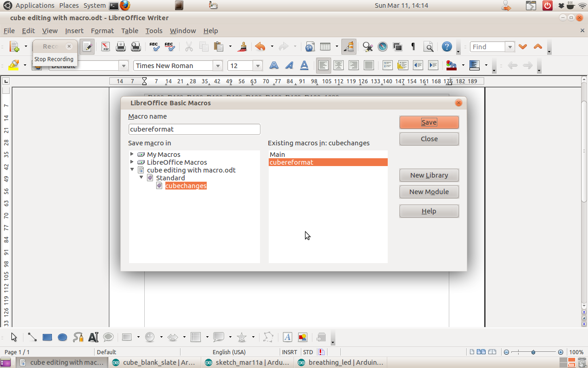Open New document dropdown arrow
This screenshot has height=368, width=588.
26,46
